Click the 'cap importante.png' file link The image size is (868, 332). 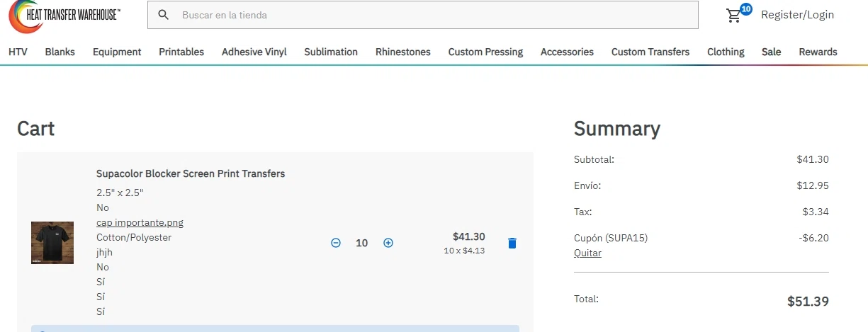click(140, 222)
